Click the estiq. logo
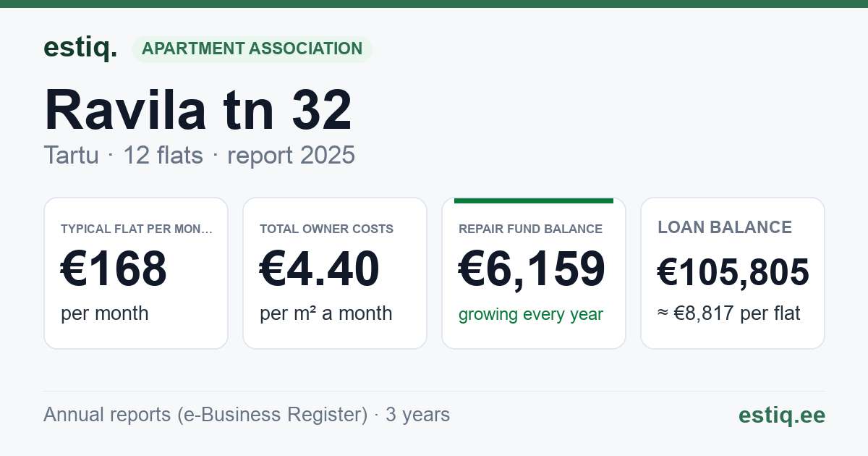The image size is (868, 456). (x=80, y=48)
